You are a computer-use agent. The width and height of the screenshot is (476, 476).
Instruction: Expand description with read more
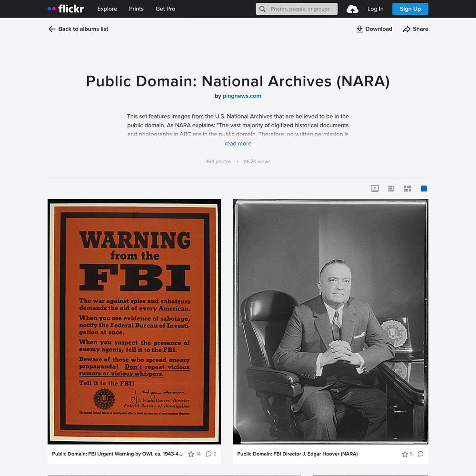(x=238, y=144)
